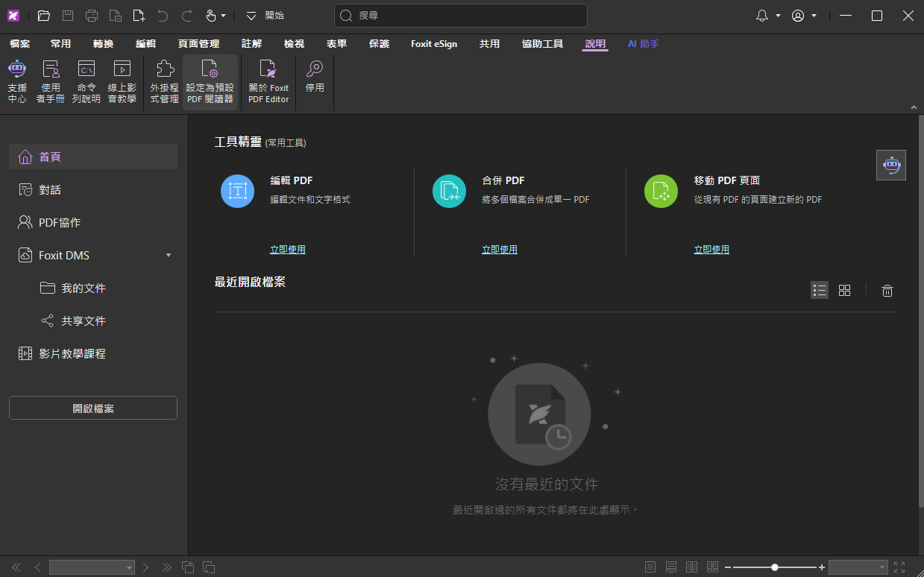Screen dimensions: 924x577
Task: Open 關於 Foxit PDF Editor
Action: [x=268, y=81]
